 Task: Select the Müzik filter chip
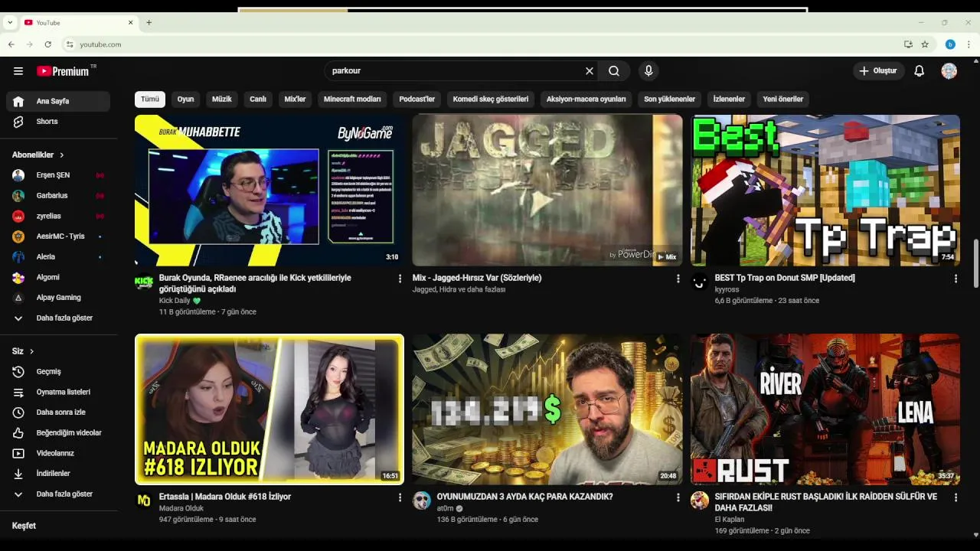tap(222, 99)
